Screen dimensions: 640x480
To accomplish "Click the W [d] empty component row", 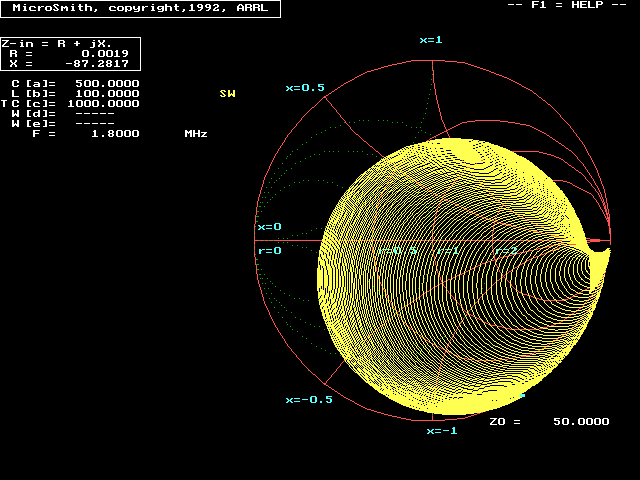I will click(63, 113).
